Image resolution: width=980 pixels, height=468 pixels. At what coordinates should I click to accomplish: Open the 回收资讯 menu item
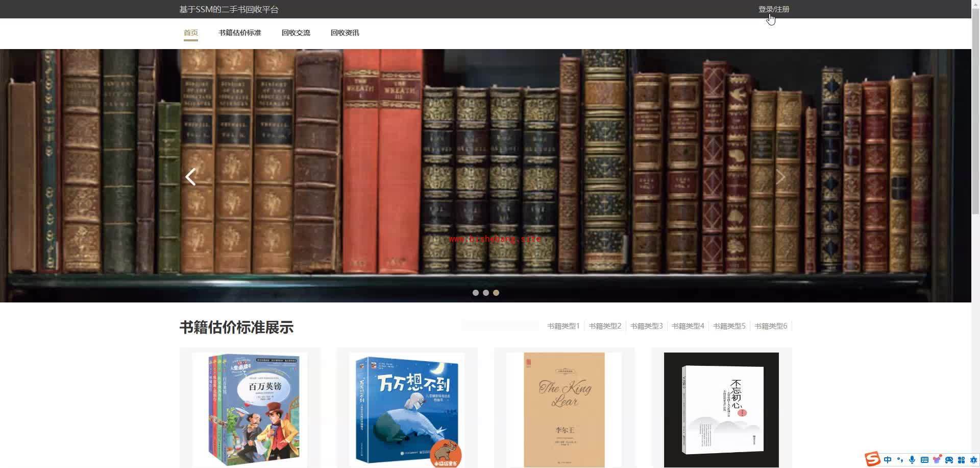click(345, 33)
